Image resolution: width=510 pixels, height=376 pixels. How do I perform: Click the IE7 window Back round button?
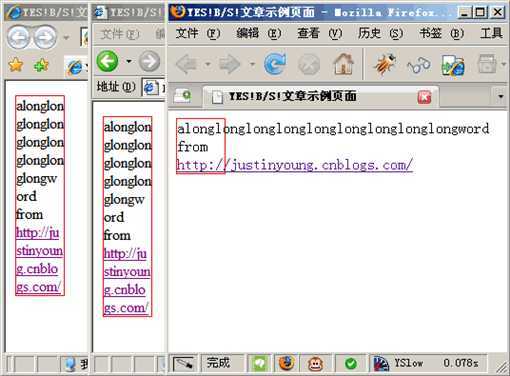tap(19, 37)
